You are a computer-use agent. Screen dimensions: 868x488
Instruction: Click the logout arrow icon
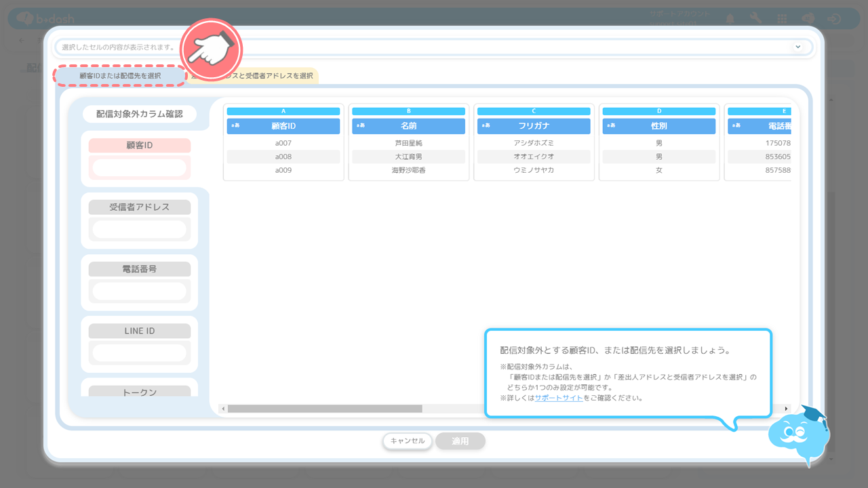click(834, 18)
